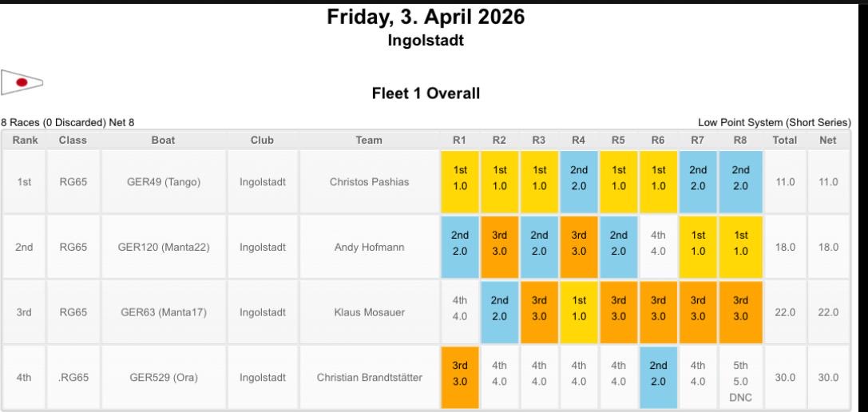Screen dimensions: 868x412
Task: Click the Rank column header
Action: pyautogui.click(x=25, y=140)
